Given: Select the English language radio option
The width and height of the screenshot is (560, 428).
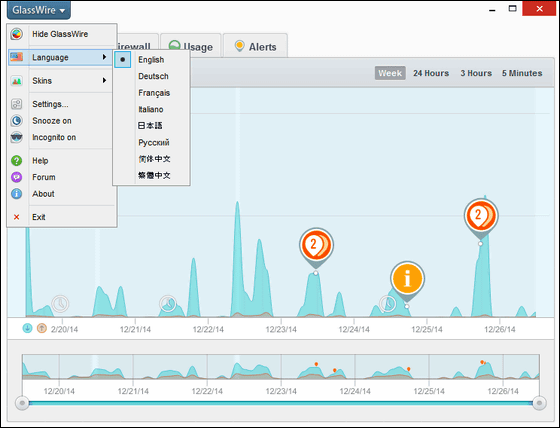Looking at the screenshot, I should [x=122, y=60].
